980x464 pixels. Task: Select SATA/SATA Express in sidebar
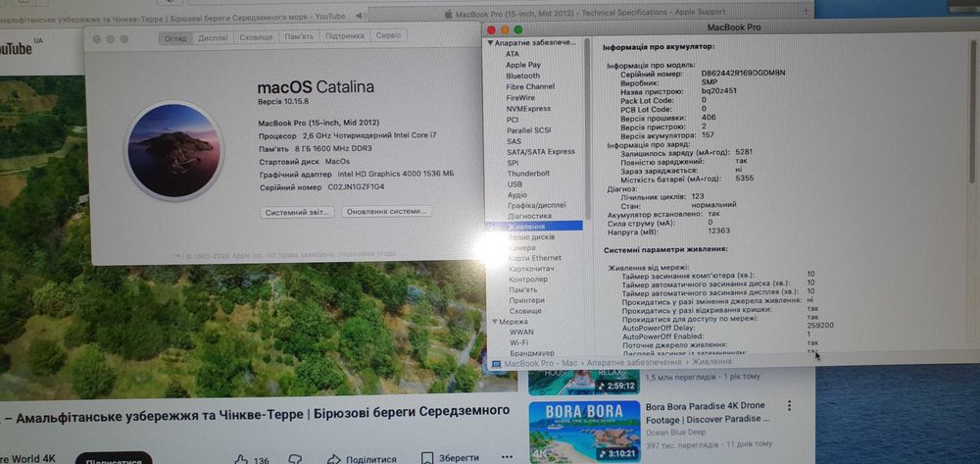click(x=541, y=151)
